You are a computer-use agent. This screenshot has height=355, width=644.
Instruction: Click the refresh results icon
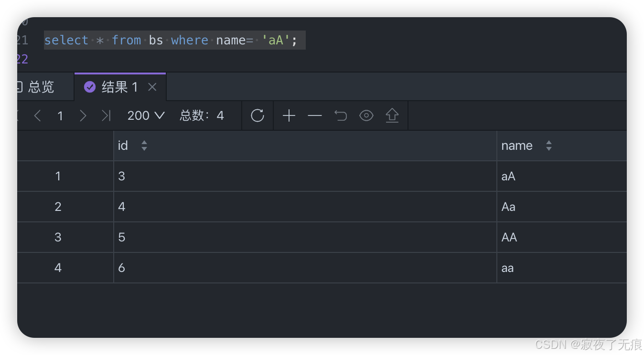tap(258, 115)
